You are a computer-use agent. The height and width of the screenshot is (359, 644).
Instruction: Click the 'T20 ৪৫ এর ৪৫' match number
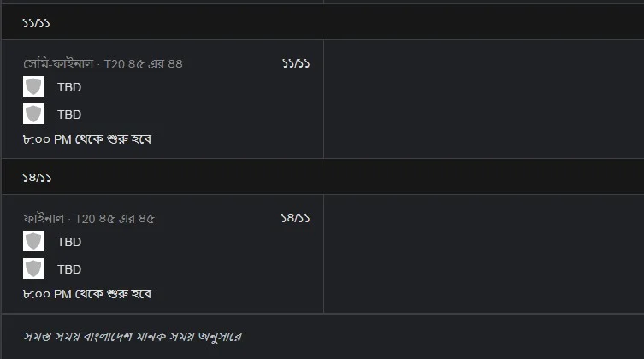click(115, 219)
